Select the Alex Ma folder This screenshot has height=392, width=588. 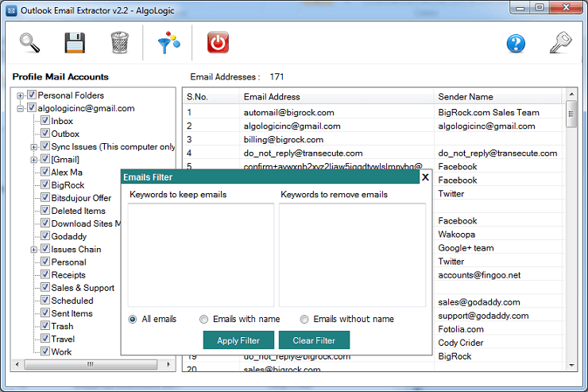tap(67, 173)
